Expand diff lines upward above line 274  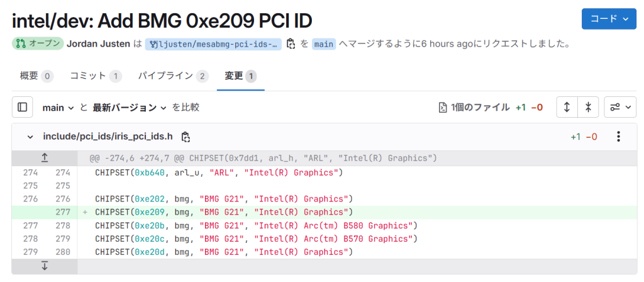pos(45,158)
